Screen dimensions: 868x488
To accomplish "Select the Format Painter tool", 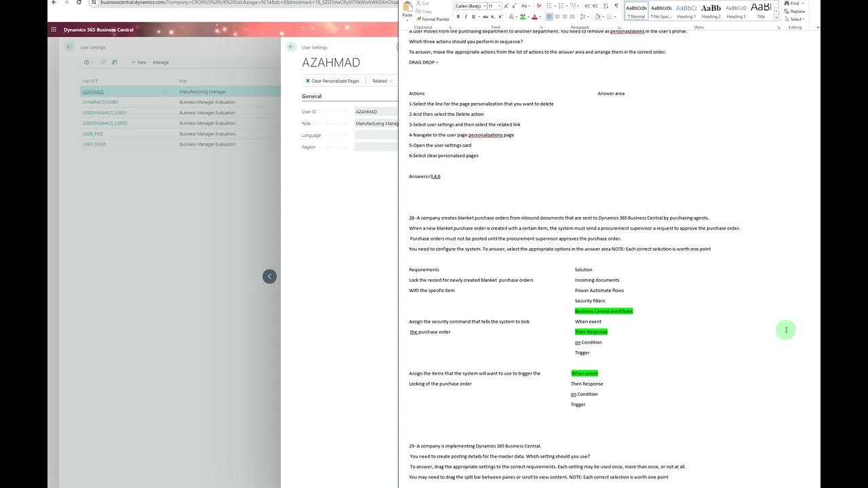I will (432, 19).
